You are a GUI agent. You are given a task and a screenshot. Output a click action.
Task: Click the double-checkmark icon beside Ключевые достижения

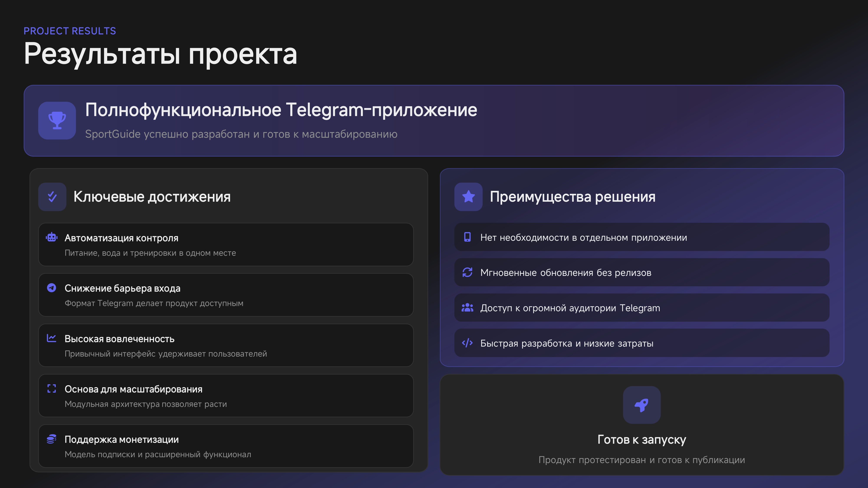click(x=52, y=197)
